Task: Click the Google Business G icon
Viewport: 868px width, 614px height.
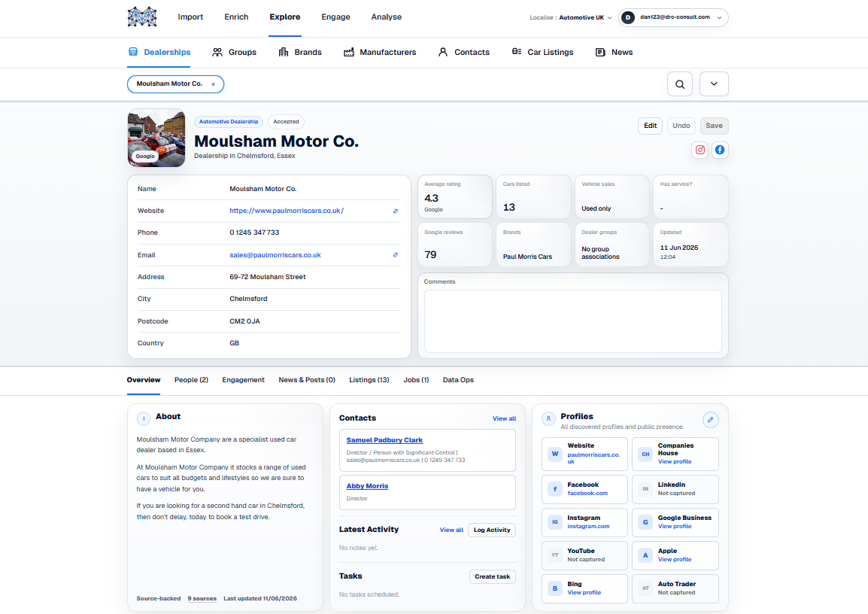Action: pyautogui.click(x=645, y=522)
